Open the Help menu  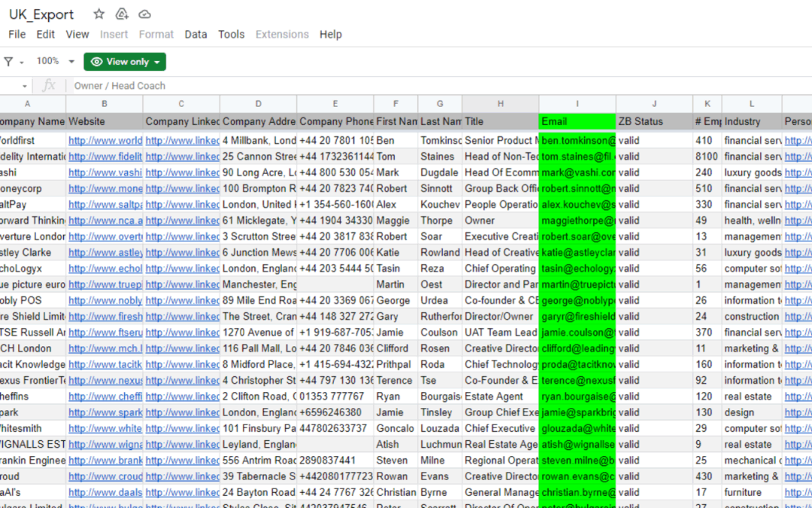[x=330, y=34]
